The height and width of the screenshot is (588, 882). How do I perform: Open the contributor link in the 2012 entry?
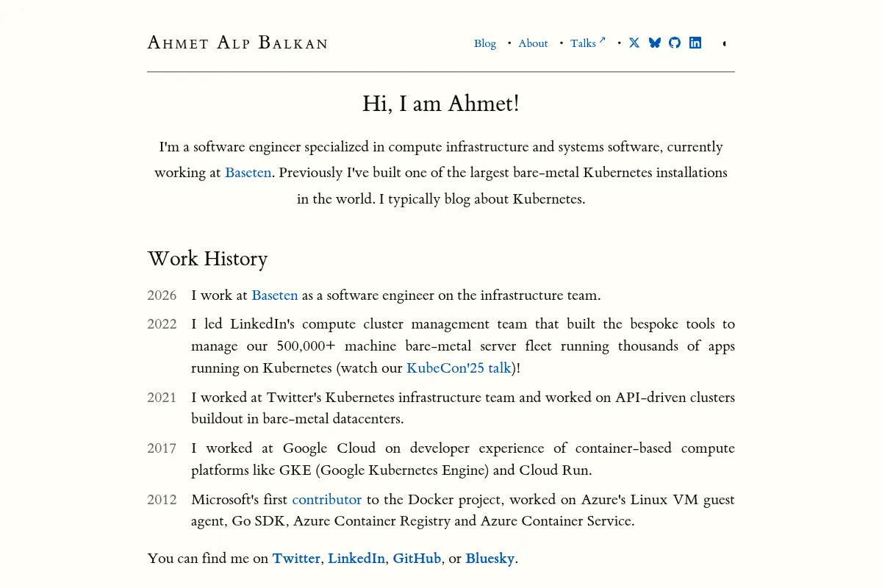click(x=327, y=500)
